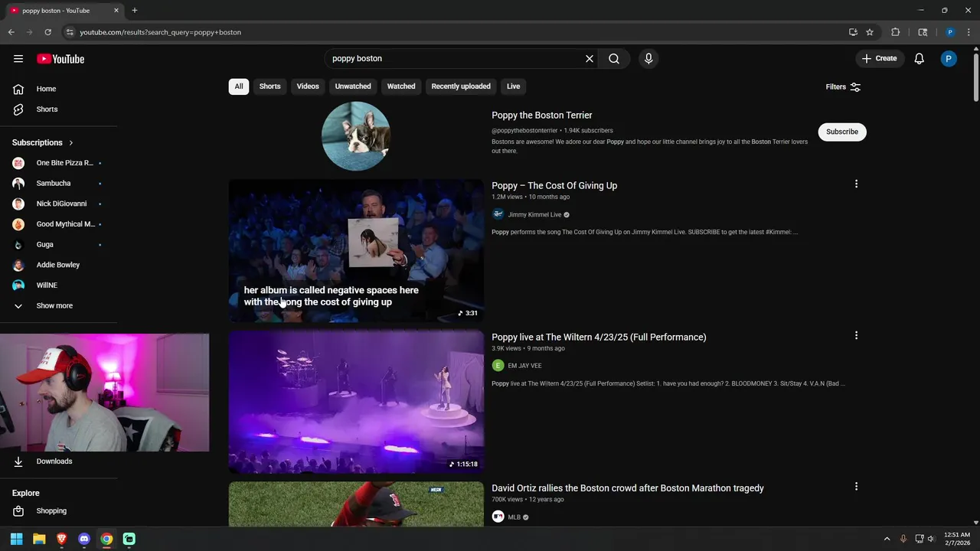Viewport: 980px width, 551px height.
Task: Open the YouTube hamburger guide menu
Action: click(x=18, y=59)
